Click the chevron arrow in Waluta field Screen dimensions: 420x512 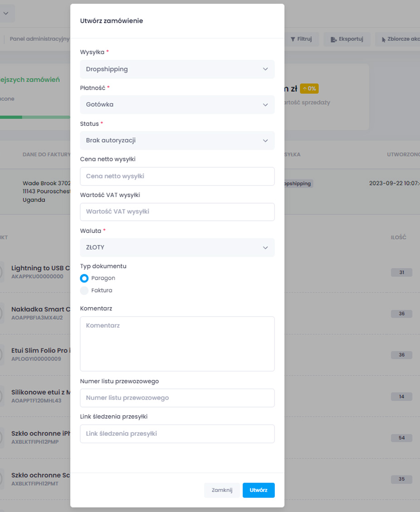pos(265,248)
